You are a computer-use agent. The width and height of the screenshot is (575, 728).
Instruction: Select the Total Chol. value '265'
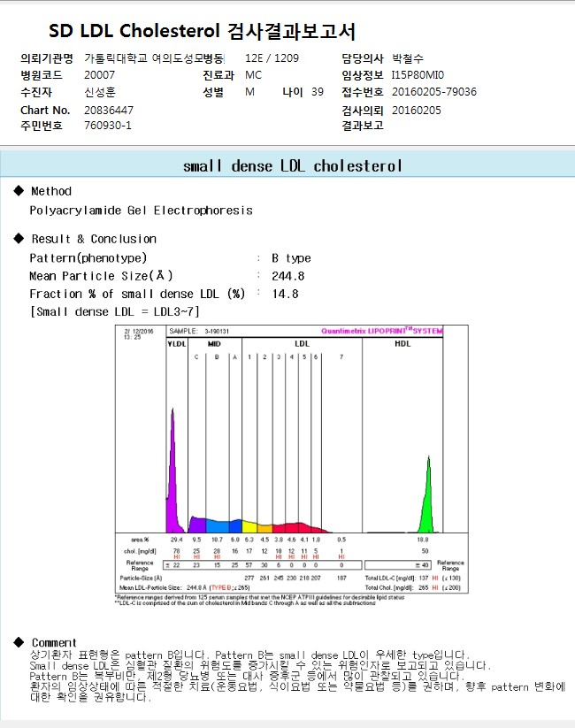coord(423,587)
